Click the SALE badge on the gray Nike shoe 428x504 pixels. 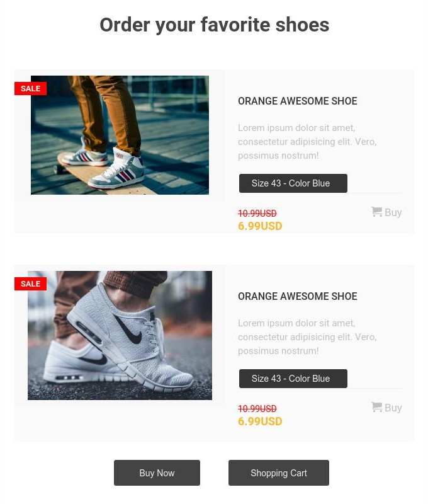click(x=30, y=284)
